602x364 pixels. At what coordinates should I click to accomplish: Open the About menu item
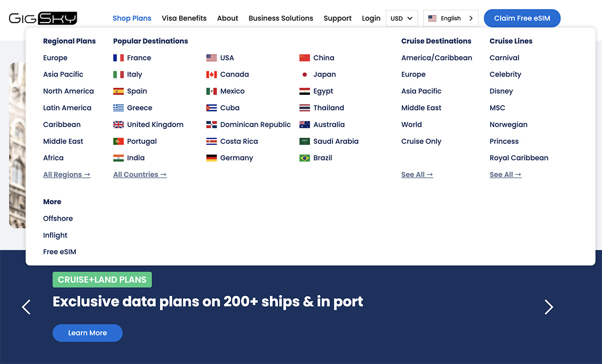point(228,18)
